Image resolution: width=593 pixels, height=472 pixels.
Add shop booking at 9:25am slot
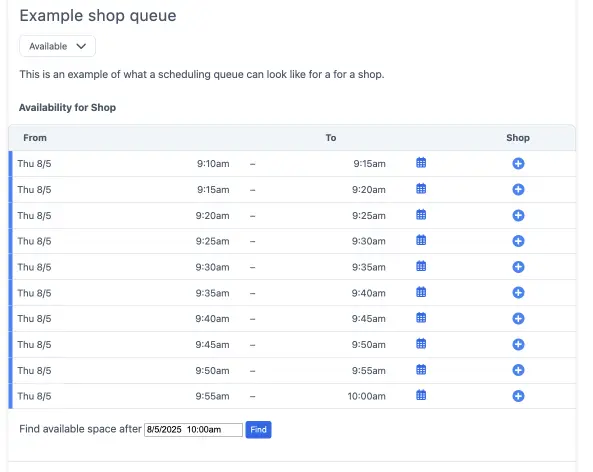[x=518, y=241]
